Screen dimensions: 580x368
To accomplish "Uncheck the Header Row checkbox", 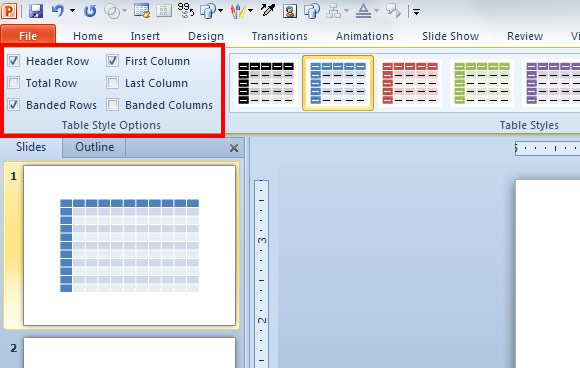I will pyautogui.click(x=14, y=61).
